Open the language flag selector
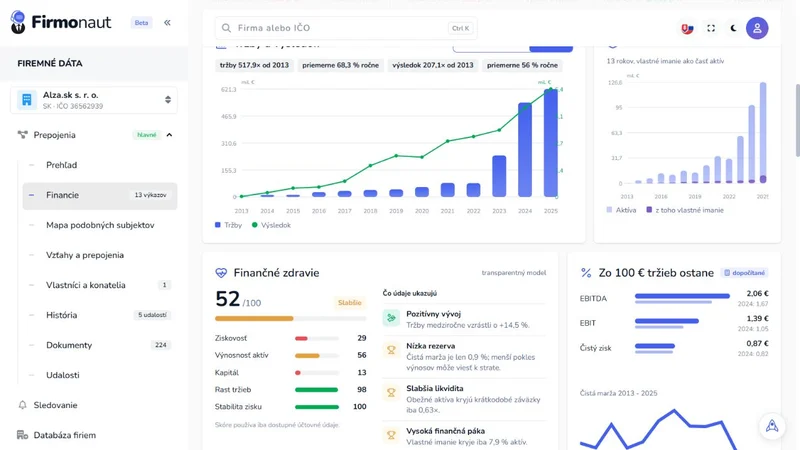The width and height of the screenshot is (800, 450). (687, 28)
